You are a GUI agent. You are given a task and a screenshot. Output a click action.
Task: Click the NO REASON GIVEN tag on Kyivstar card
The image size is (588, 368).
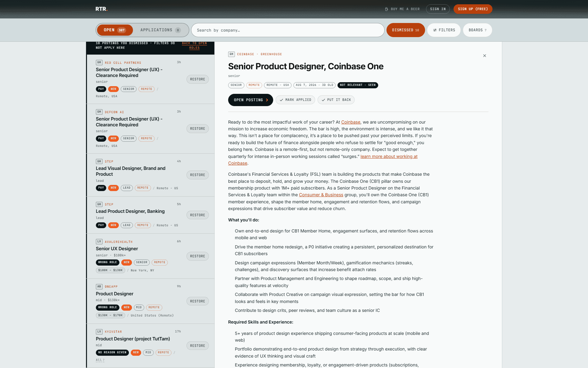click(112, 352)
